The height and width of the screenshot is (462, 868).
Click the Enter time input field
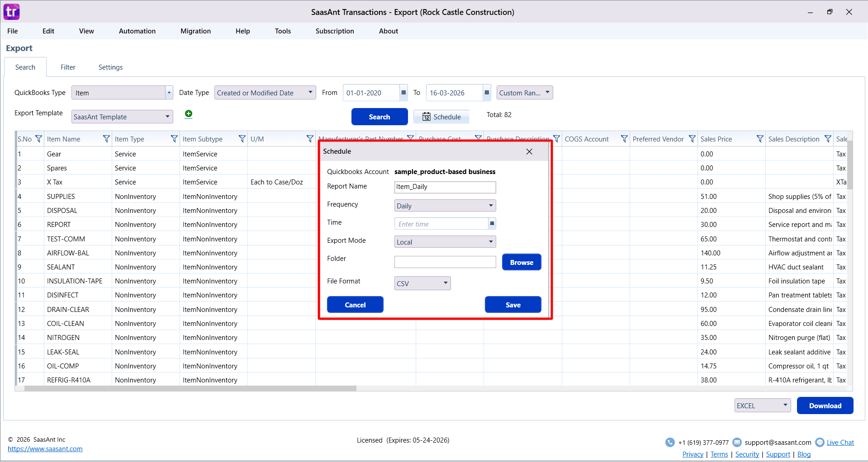pos(441,224)
